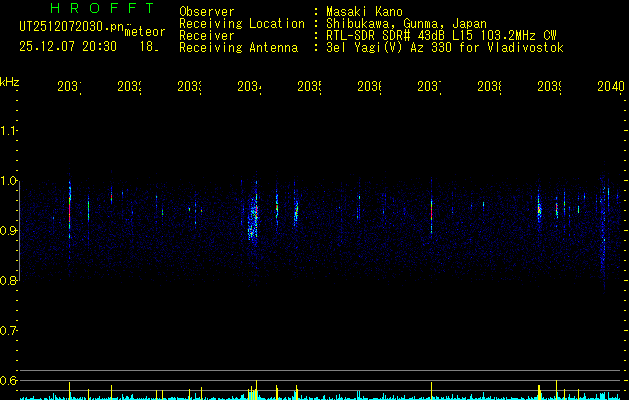Screen dimensions: 629x400
Task: Click the tall yellow intensity bar below the 2037 echo
Action: (432, 391)
